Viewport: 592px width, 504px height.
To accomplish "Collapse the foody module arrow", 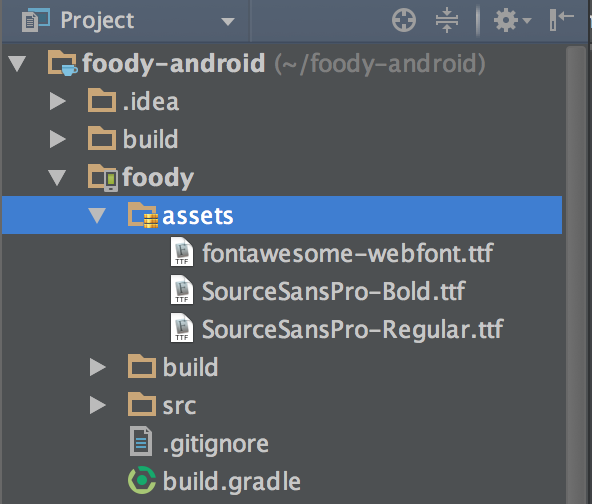I will point(57,177).
